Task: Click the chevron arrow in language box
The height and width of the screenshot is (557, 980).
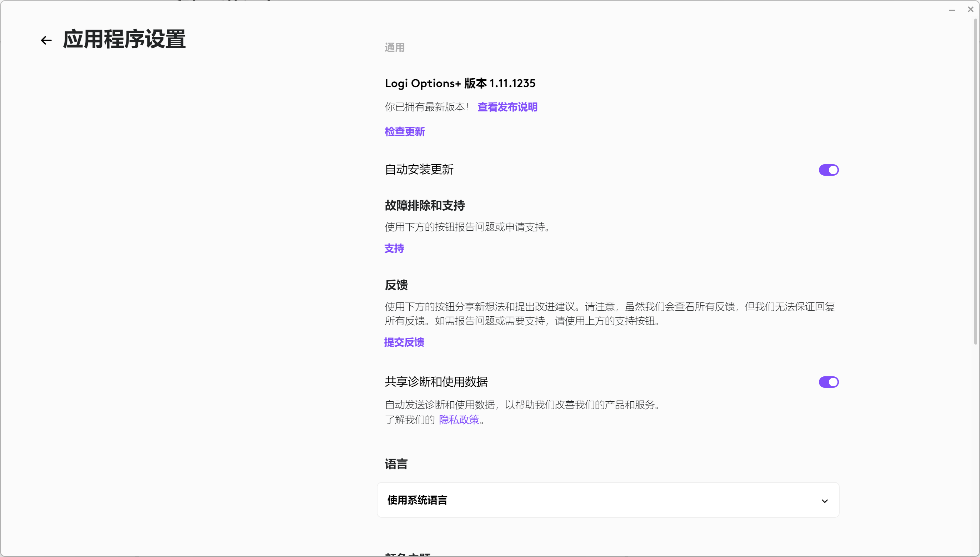Action: [x=825, y=501]
